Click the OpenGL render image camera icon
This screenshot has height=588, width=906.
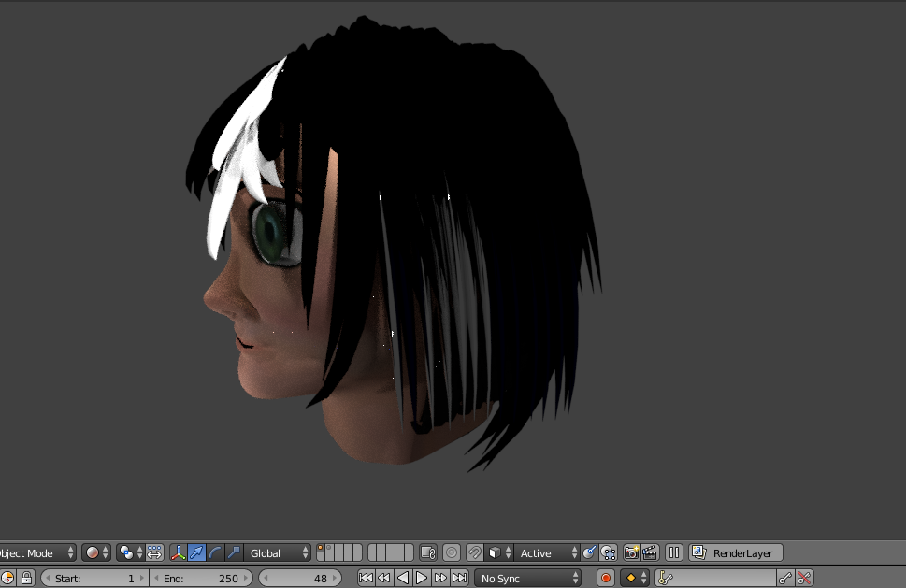pyautogui.click(x=631, y=552)
